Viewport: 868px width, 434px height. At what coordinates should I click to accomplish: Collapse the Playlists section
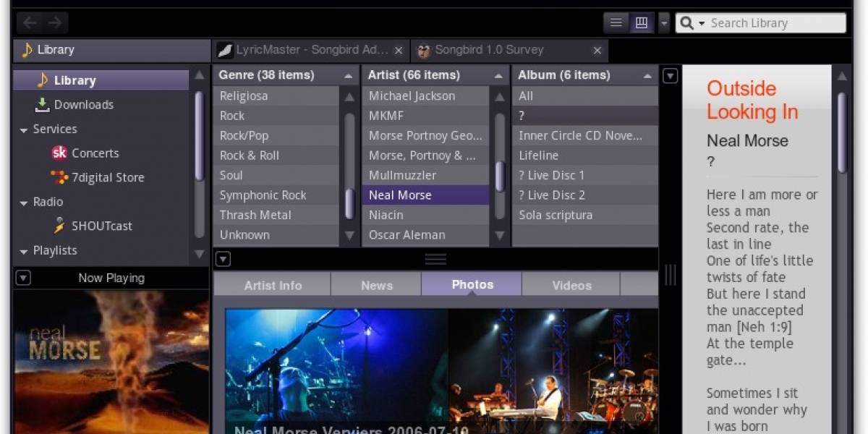(24, 252)
